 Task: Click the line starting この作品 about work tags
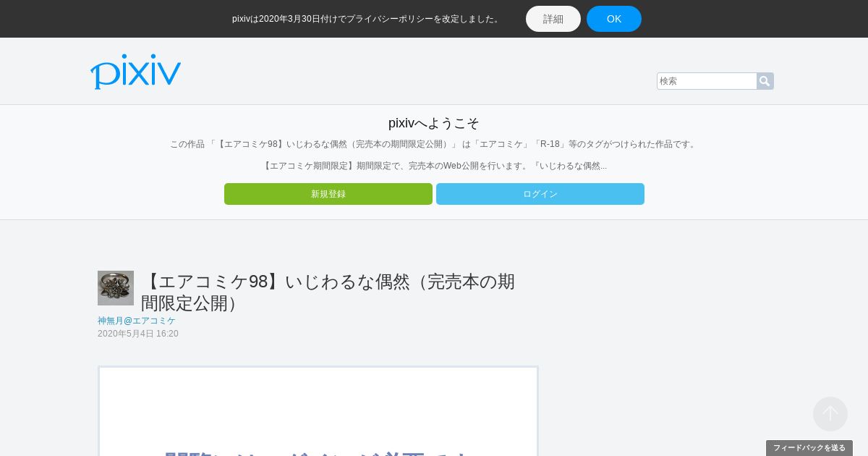click(434, 144)
